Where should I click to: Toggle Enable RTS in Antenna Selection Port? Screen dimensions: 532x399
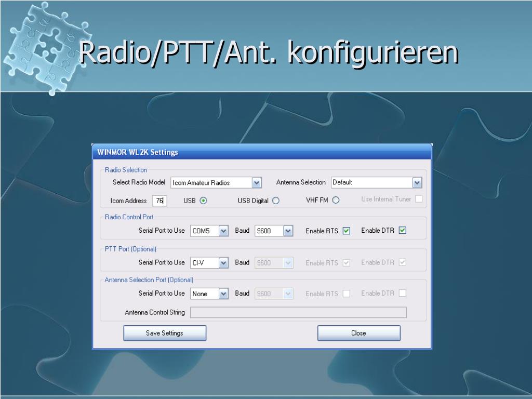pos(347,294)
